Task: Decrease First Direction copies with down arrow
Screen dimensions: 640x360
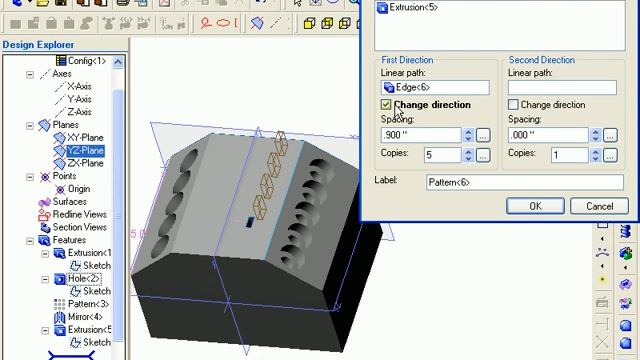Action: tap(468, 158)
